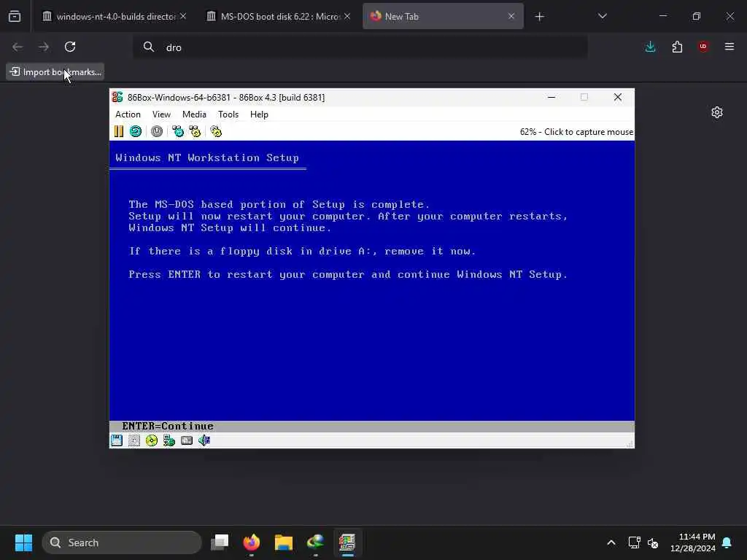Click the ENTER=Continue status line
This screenshot has width=747, height=560.
click(x=371, y=426)
